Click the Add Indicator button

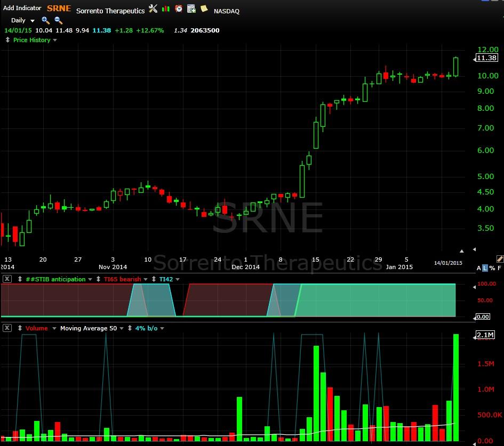tap(22, 8)
